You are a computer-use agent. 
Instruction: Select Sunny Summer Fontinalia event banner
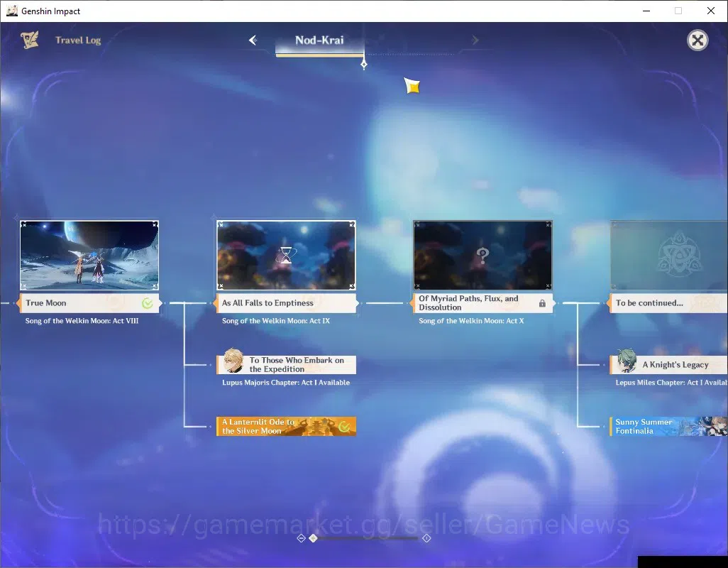(668, 426)
